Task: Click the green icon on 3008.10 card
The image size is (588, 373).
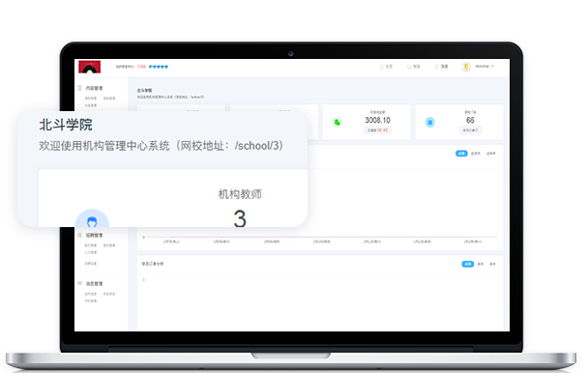Action: [338, 122]
